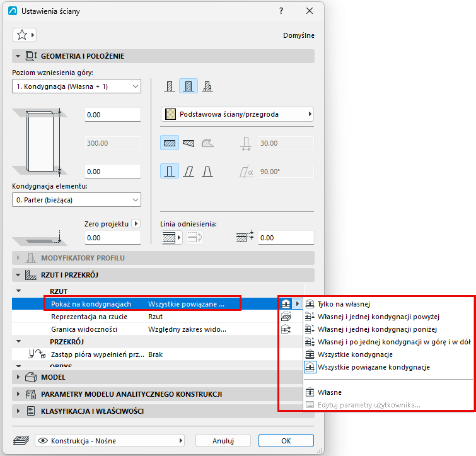Select the Granica widoczności row
The image size is (476, 456).
click(158, 329)
